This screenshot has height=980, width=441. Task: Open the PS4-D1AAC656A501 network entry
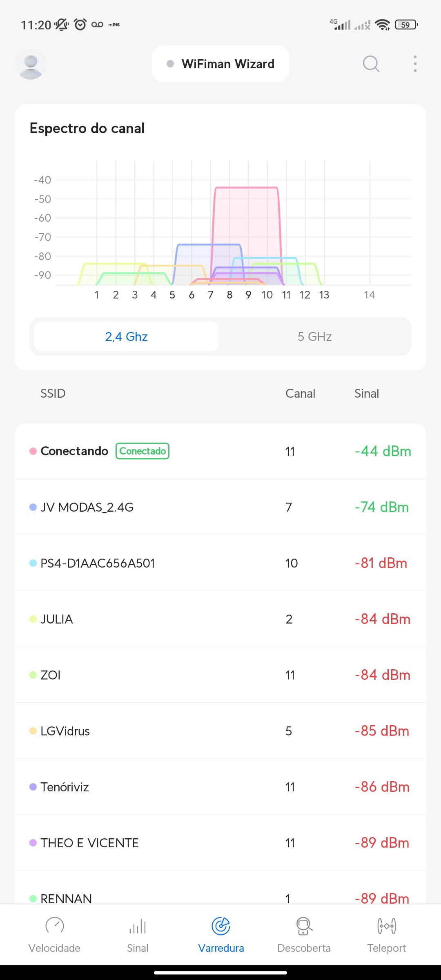coord(220,563)
